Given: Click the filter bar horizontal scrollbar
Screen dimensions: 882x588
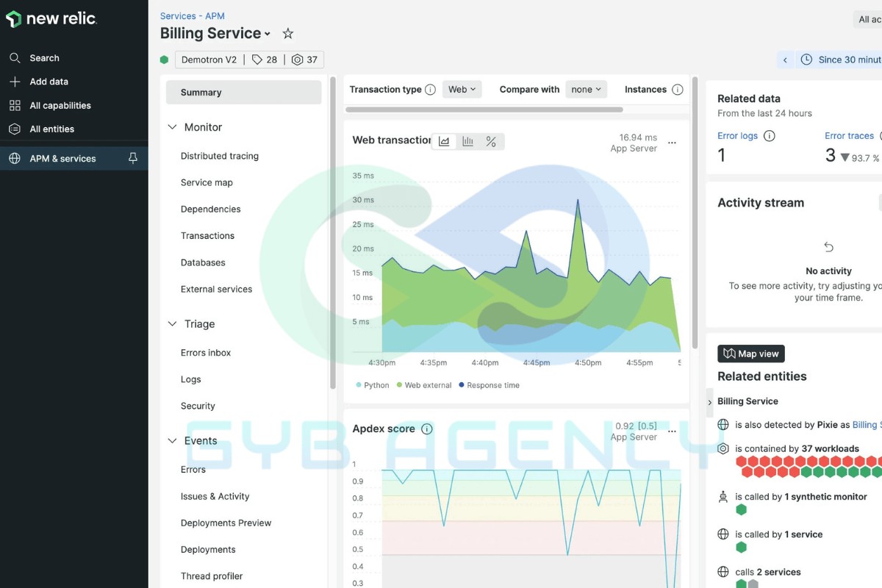Looking at the screenshot, I should 484,110.
